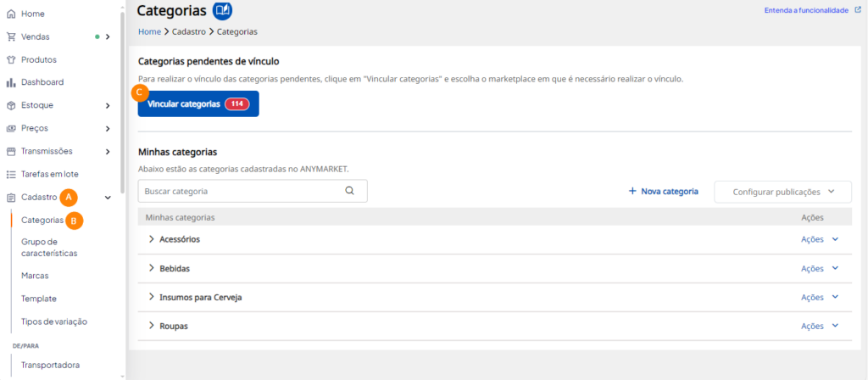Click the Tarefas em lote list icon
This screenshot has height=380, width=868.
(10, 174)
